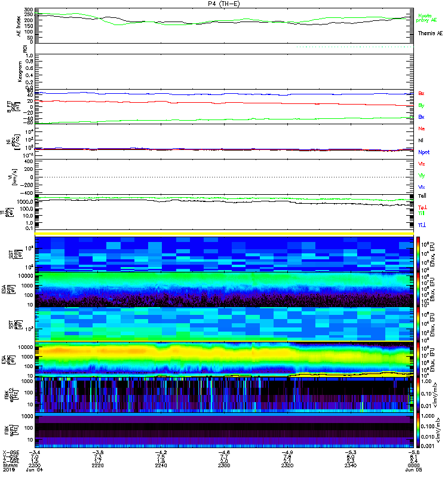
Task: Click the blue "Npot" legend label
Action: click(424, 152)
